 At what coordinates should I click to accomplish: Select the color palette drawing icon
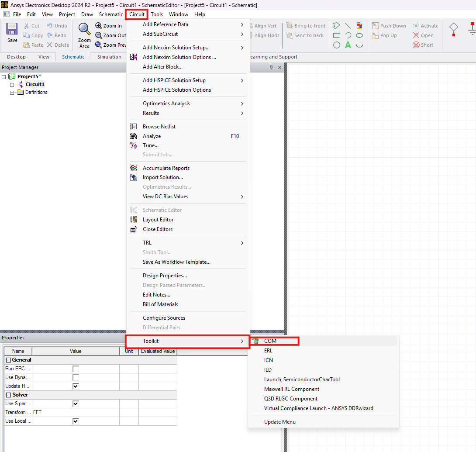(x=359, y=26)
